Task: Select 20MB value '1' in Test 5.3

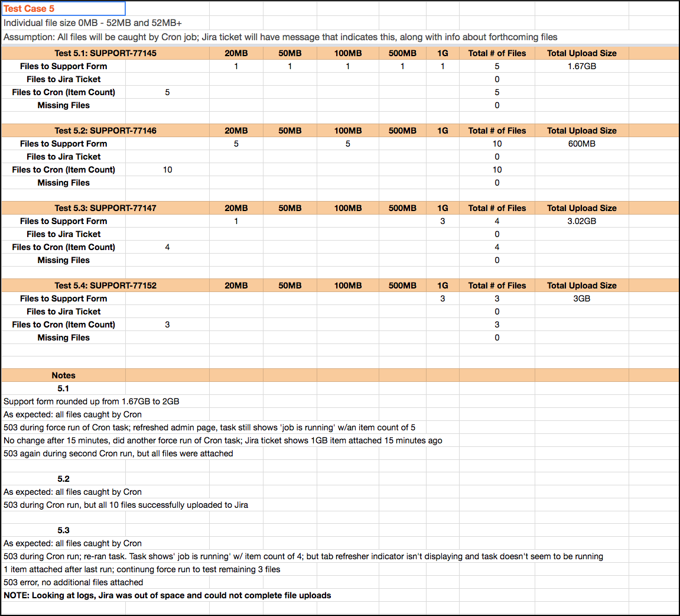Action: pyautogui.click(x=236, y=221)
